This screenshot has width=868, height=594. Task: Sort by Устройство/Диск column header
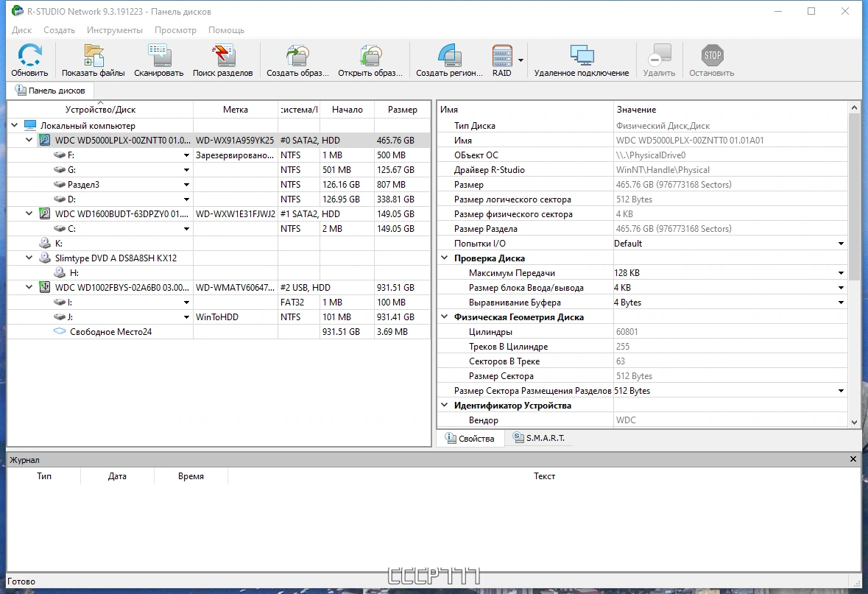pos(100,110)
